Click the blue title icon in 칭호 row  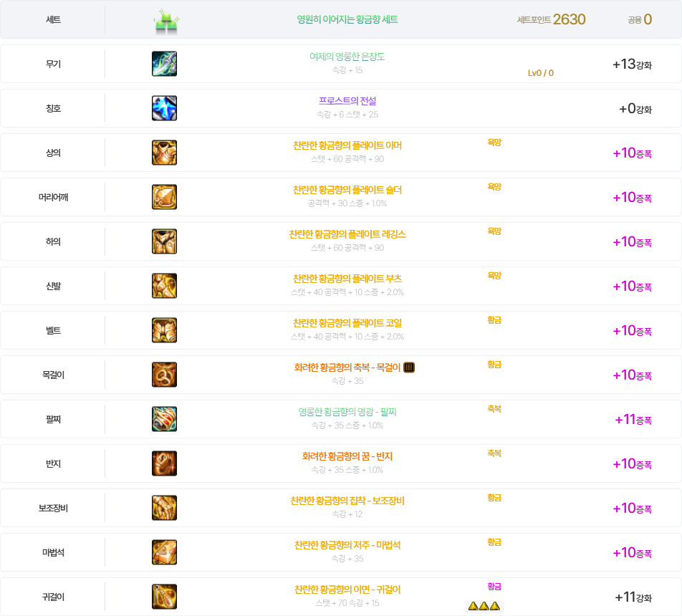tap(164, 108)
